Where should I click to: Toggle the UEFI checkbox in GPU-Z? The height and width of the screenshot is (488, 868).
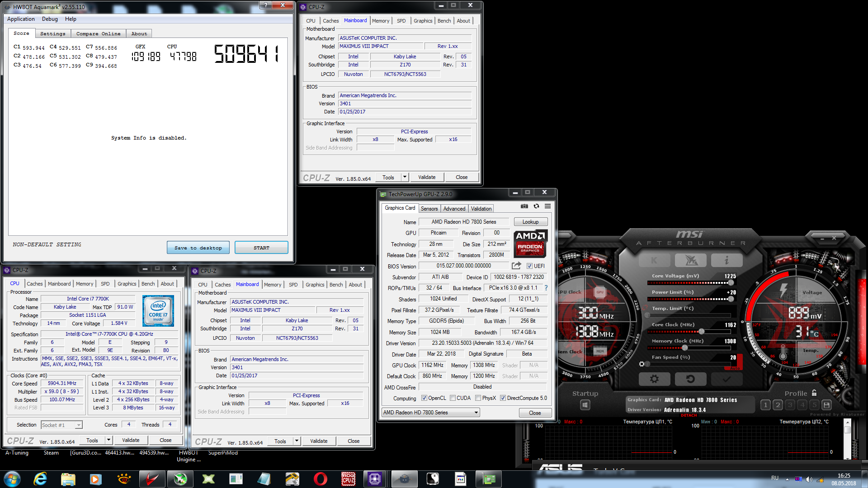pyautogui.click(x=529, y=266)
